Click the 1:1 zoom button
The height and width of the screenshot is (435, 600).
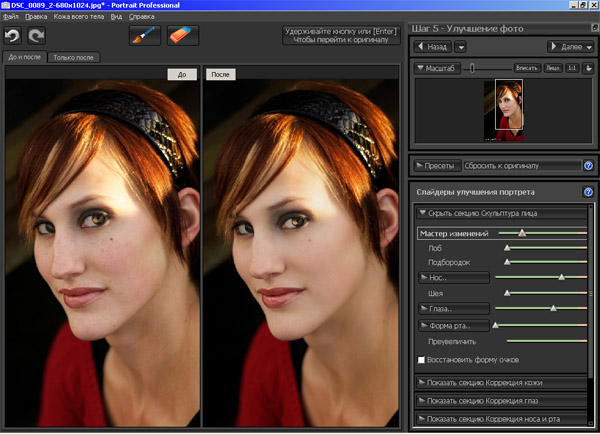tap(571, 68)
